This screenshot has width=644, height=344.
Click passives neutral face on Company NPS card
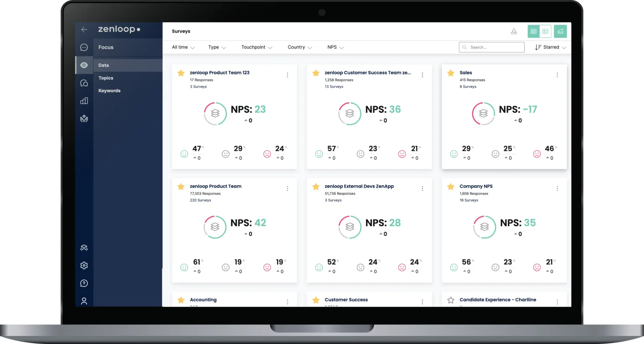[495, 267]
